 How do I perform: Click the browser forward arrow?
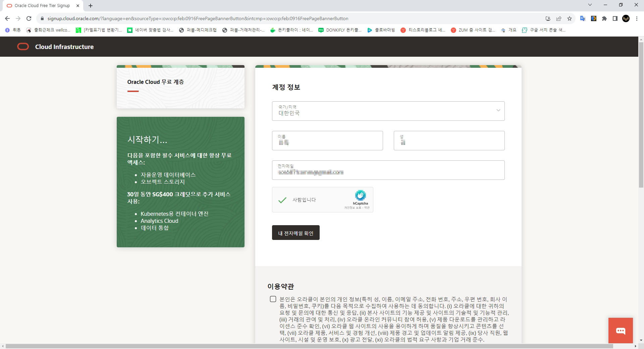coord(18,18)
